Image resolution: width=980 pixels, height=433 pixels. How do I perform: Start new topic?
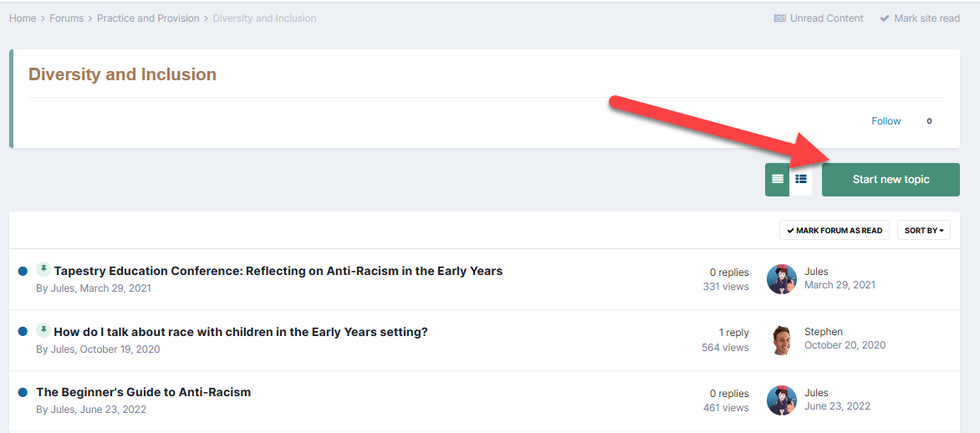(x=891, y=180)
